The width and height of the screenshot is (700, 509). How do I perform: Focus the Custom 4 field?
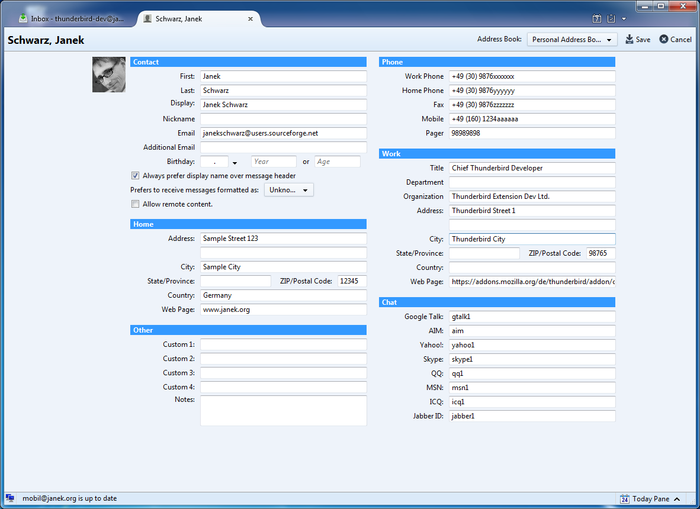tap(283, 387)
